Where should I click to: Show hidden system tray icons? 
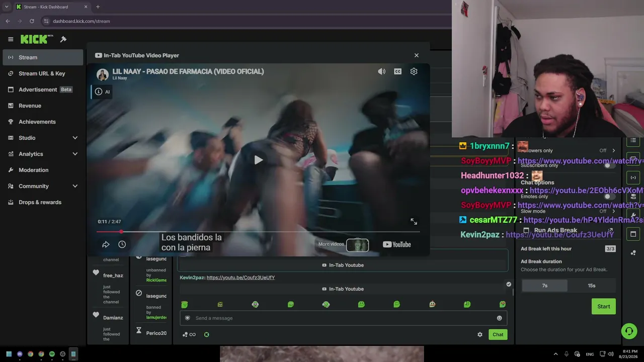[555, 354]
